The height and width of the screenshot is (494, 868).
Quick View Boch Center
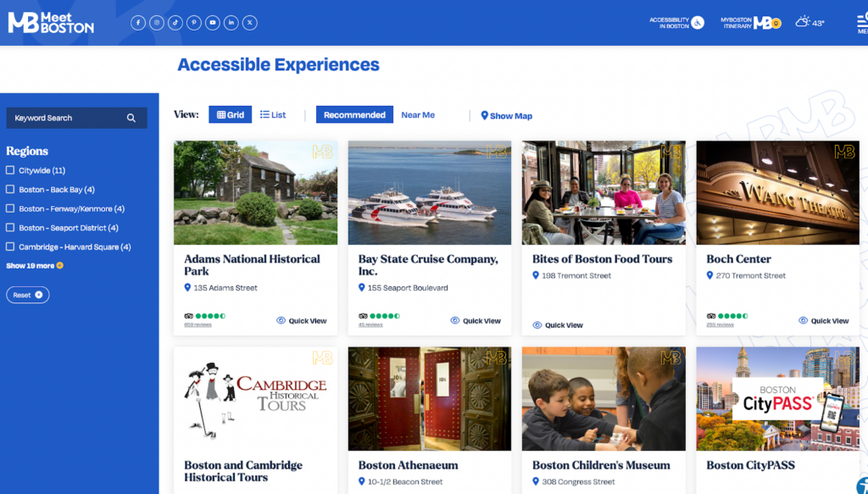(824, 321)
